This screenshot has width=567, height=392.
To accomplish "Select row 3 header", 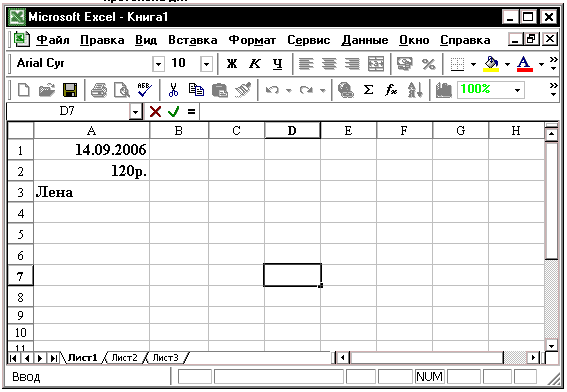I will [20, 192].
